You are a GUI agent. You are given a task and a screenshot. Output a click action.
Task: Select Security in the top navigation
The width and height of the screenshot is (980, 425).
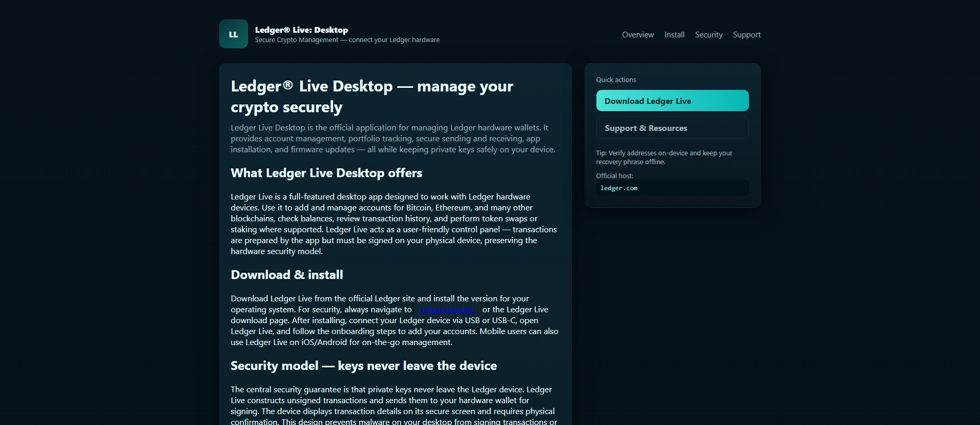(x=709, y=35)
